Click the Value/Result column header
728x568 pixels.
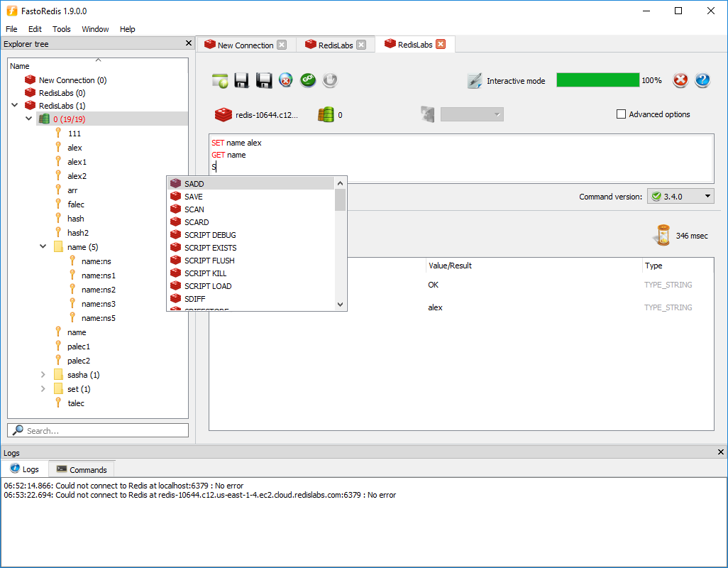(534, 266)
